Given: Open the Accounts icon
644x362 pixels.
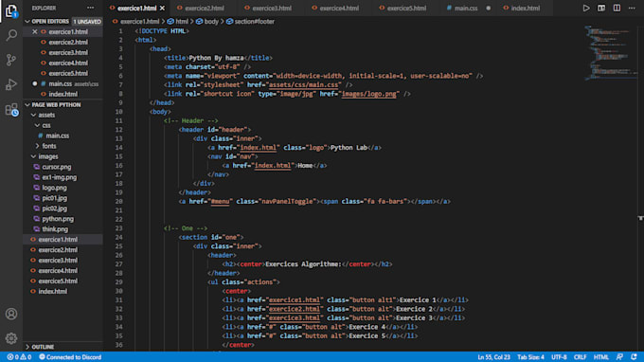Looking at the screenshot, I should click(11, 314).
